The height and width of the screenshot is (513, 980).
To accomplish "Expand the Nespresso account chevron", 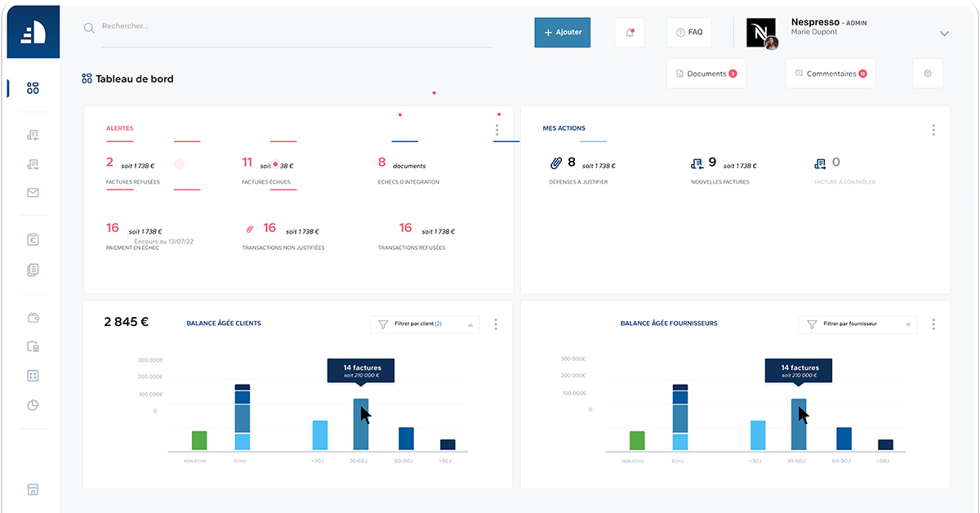I will pos(944,33).
